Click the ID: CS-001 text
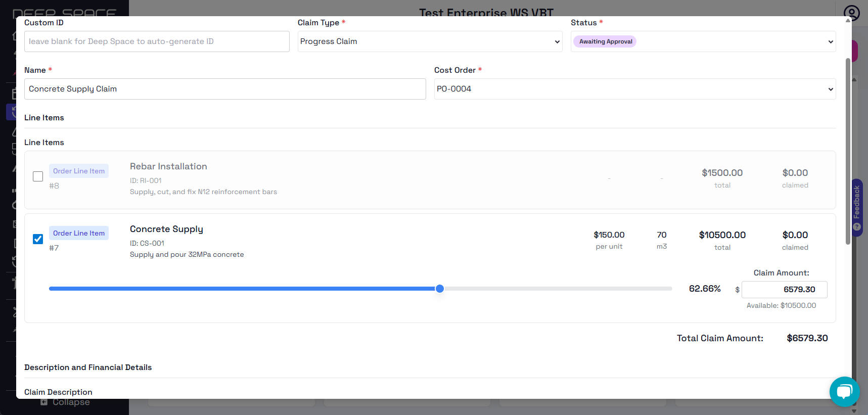The image size is (868, 415). pos(147,243)
